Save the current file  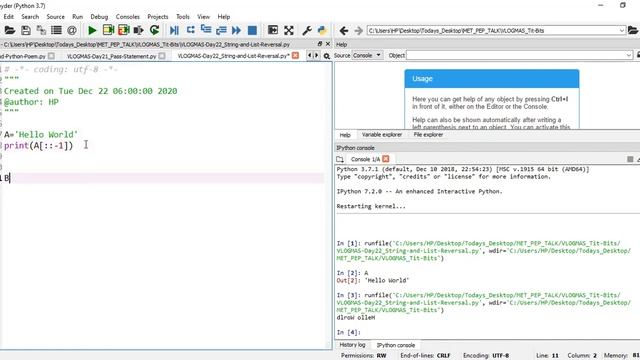(26, 30)
